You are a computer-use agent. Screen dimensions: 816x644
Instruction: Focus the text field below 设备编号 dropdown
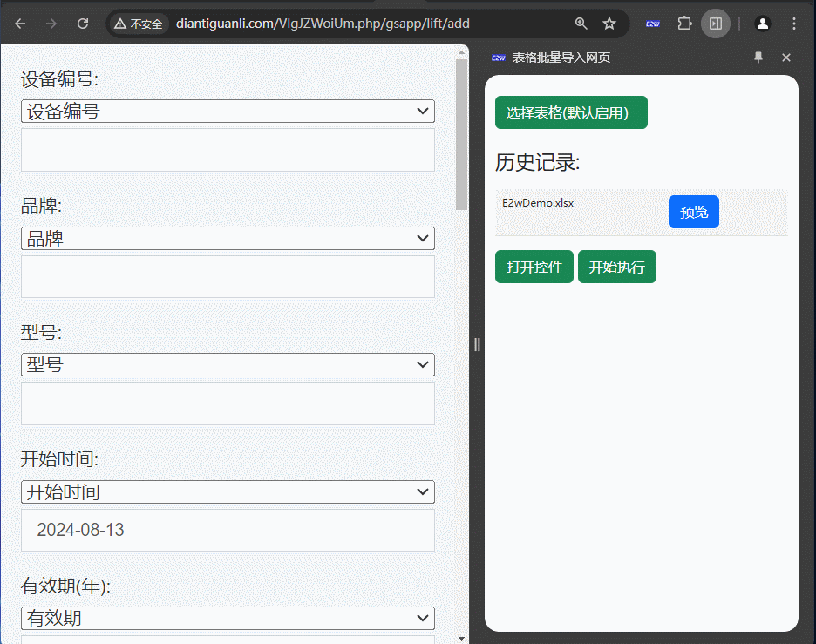(x=228, y=150)
